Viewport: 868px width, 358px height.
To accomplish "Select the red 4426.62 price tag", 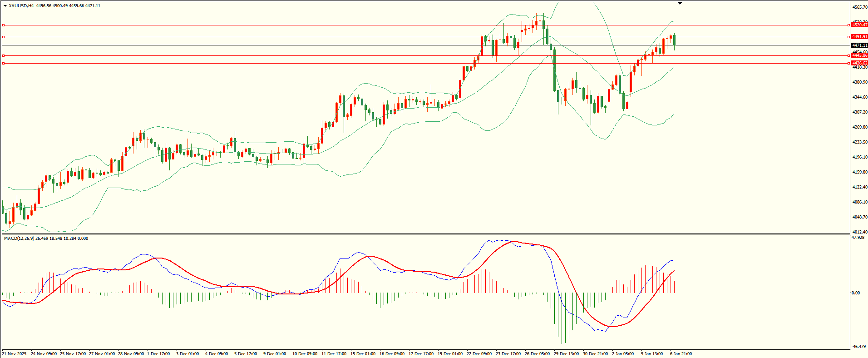I will 859,63.
